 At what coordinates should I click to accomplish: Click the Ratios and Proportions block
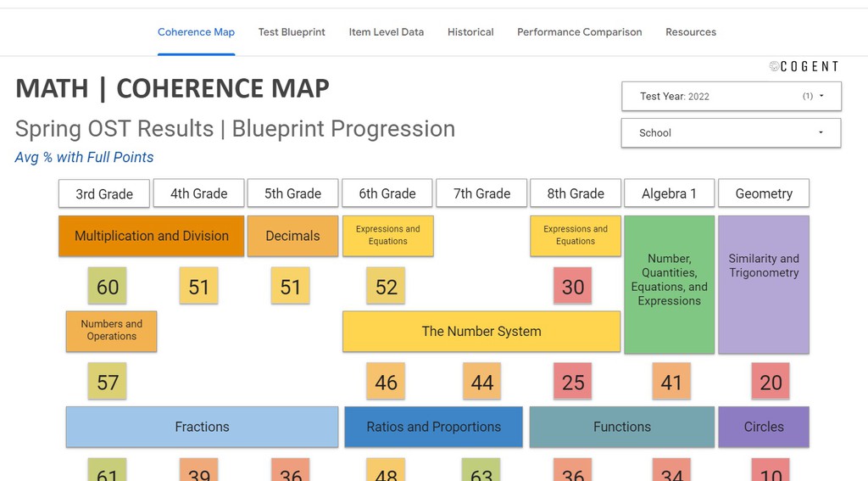pos(433,427)
